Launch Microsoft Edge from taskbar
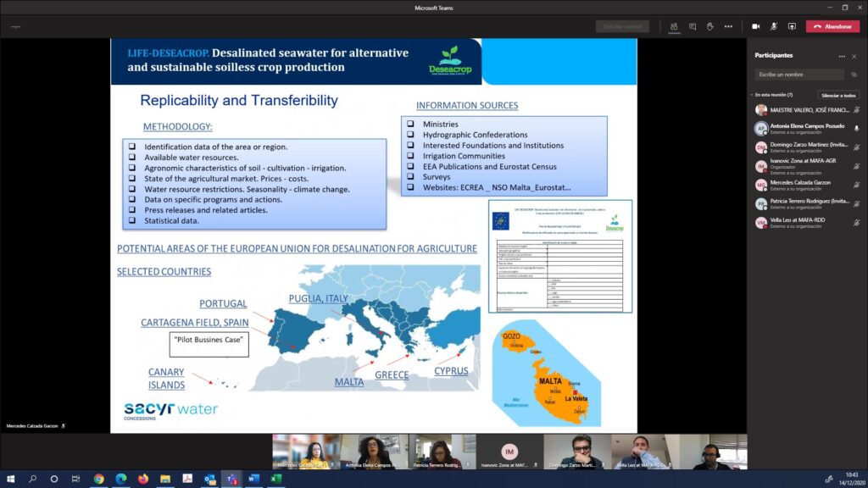Screen dimensions: 868x488 [x=120, y=479]
